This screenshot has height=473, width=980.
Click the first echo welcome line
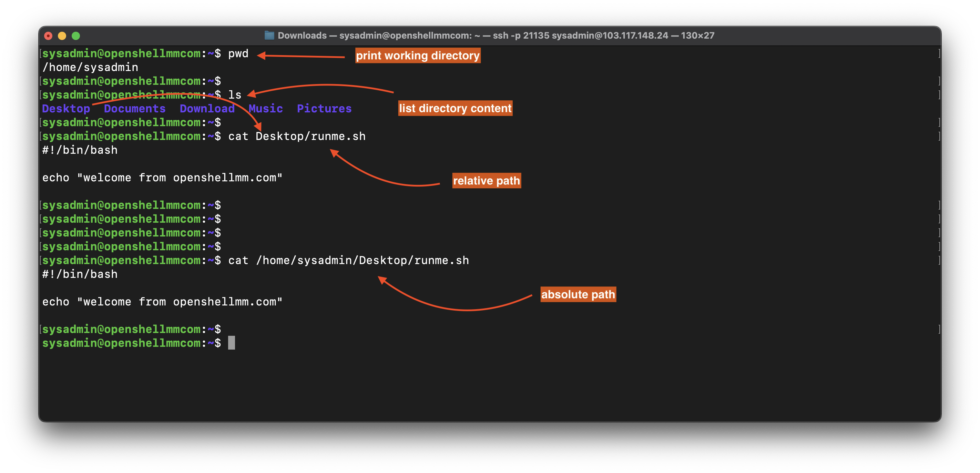tap(162, 178)
